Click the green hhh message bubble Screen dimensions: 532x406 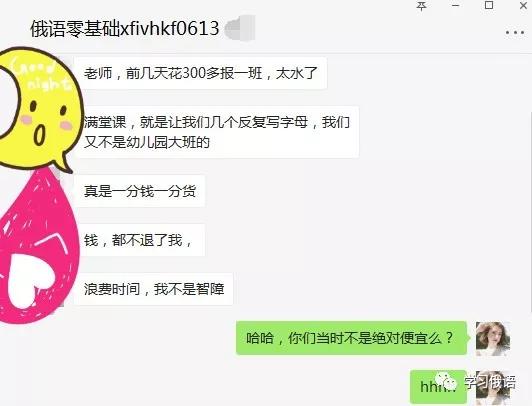tap(438, 387)
